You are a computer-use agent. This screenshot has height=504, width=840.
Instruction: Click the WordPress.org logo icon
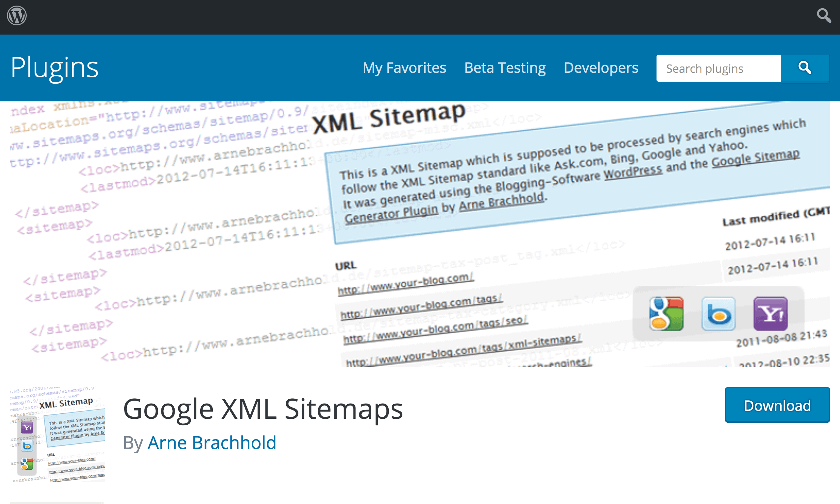(16, 16)
